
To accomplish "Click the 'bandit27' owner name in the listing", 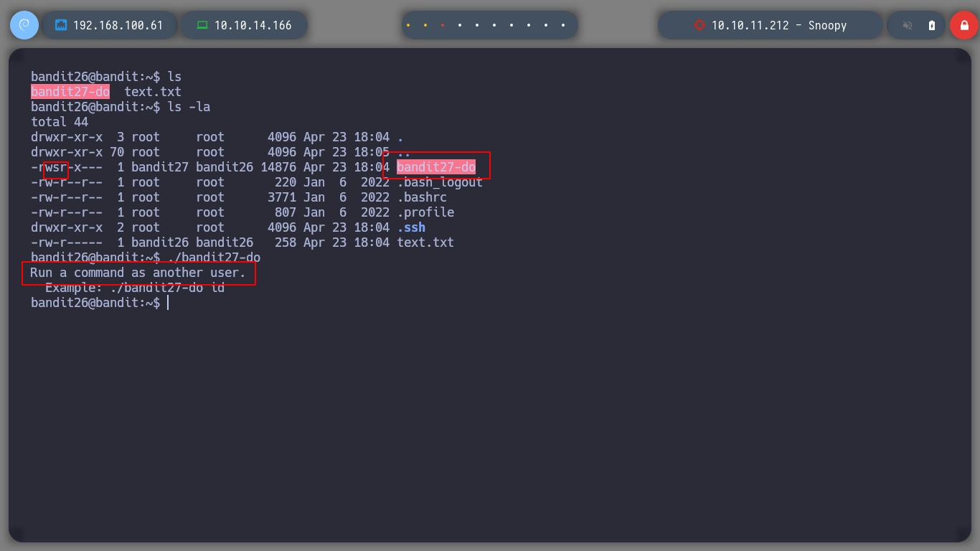I will (160, 167).
